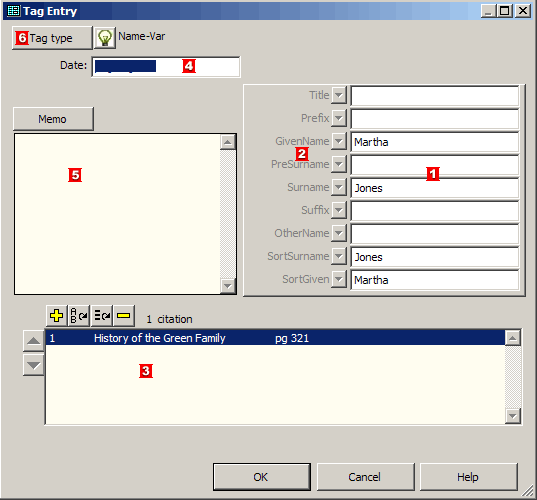Image resolution: width=537 pixels, height=500 pixels.
Task: Open the SortGiven dropdown arrow
Action: (x=339, y=279)
